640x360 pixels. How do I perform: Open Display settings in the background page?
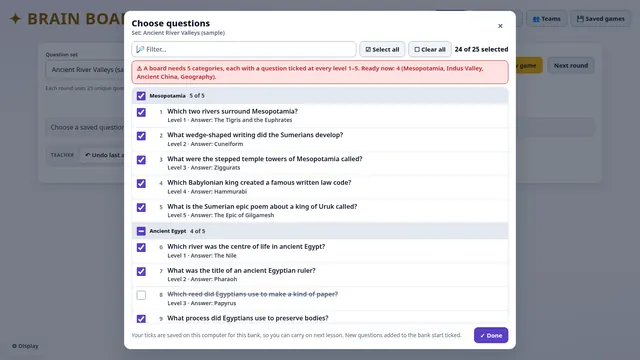[x=25, y=346]
